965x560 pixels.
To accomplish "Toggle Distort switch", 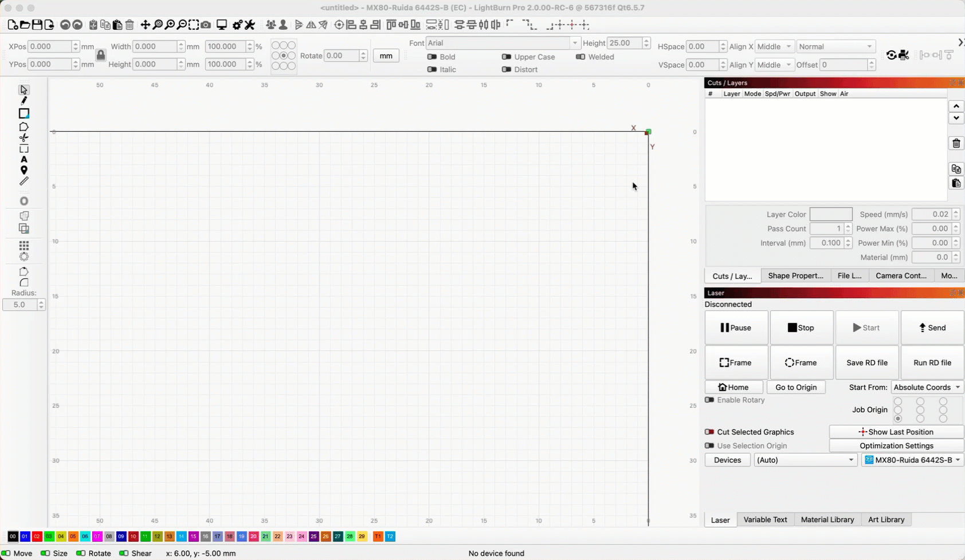I will point(507,69).
